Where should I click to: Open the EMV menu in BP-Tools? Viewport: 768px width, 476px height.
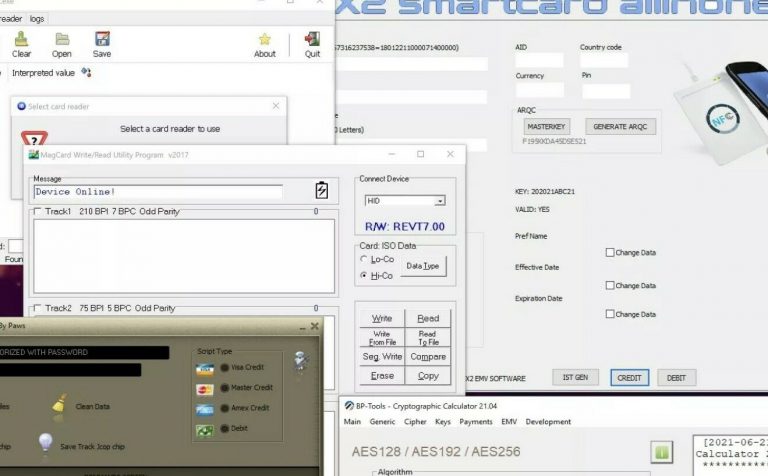pyautogui.click(x=509, y=422)
